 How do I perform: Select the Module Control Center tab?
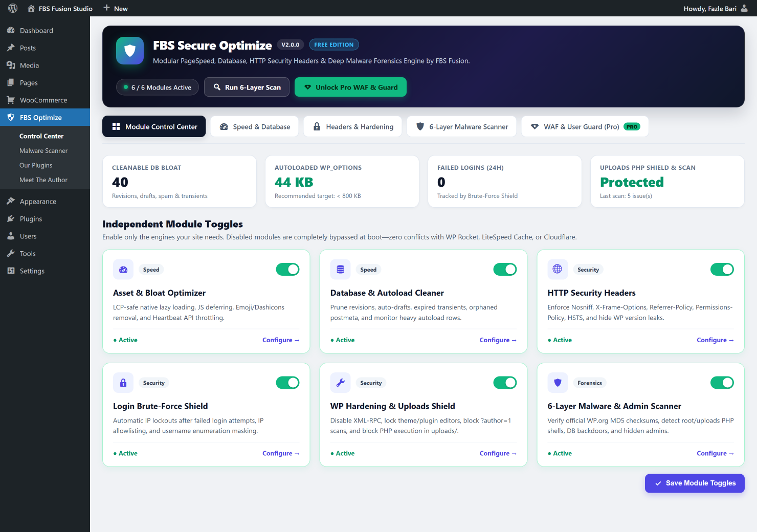click(154, 126)
